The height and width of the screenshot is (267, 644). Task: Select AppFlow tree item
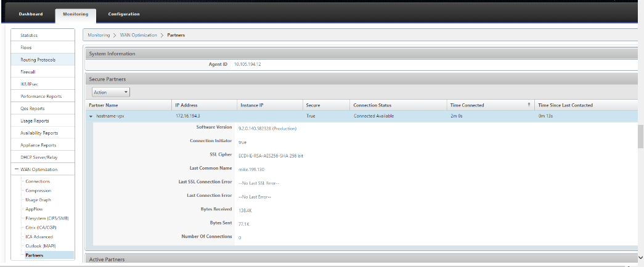(34, 209)
